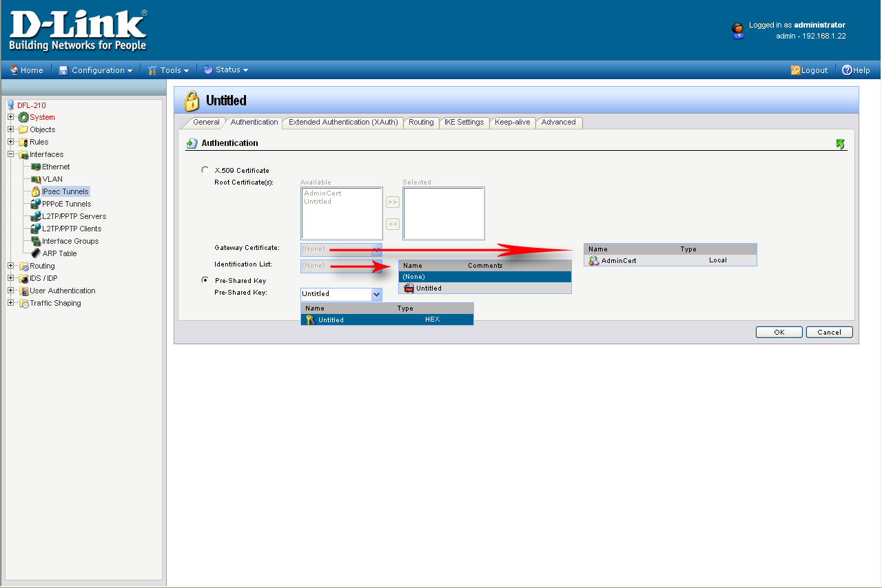Click the IPsec Tunnels padlock icon
Screen dimensions: 882x588
pos(36,191)
